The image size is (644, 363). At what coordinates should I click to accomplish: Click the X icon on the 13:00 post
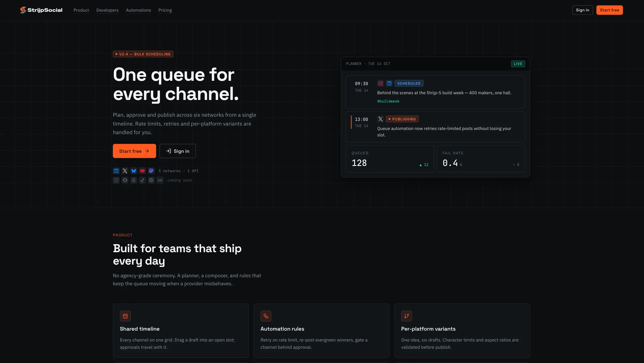point(380,119)
